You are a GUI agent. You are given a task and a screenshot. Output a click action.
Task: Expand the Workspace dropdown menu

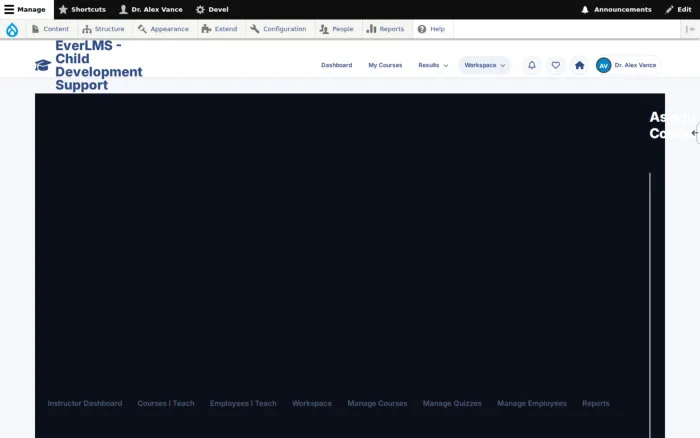coord(484,65)
